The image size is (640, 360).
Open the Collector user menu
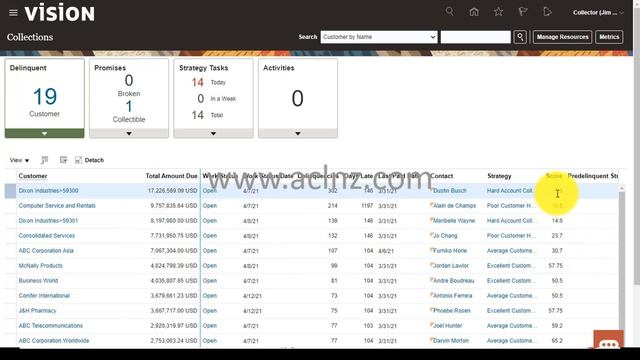coord(598,13)
